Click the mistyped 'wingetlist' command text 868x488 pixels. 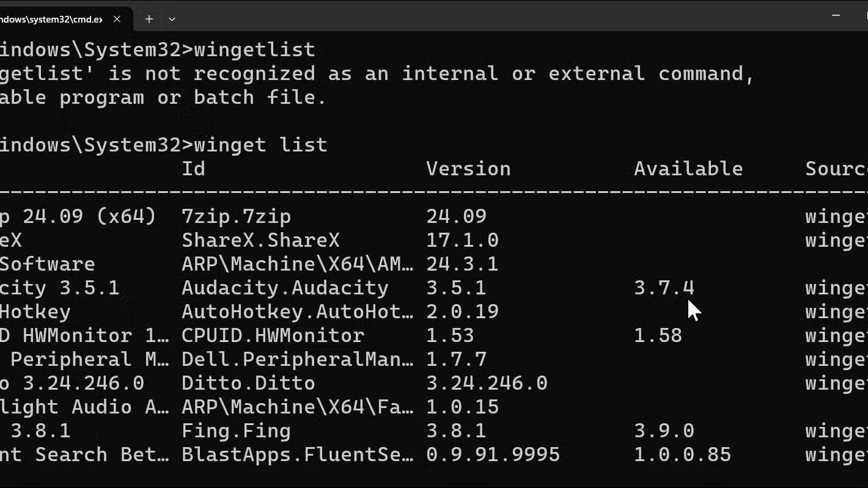point(254,49)
